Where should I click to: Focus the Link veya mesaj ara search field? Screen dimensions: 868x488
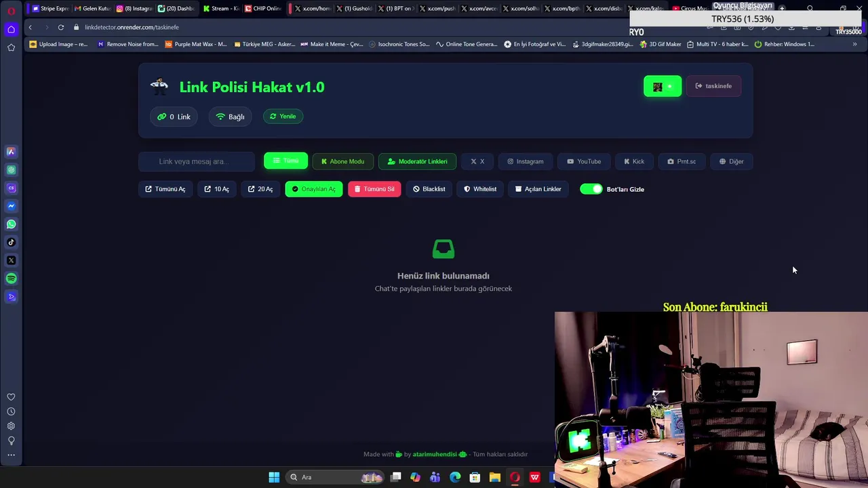click(x=197, y=161)
